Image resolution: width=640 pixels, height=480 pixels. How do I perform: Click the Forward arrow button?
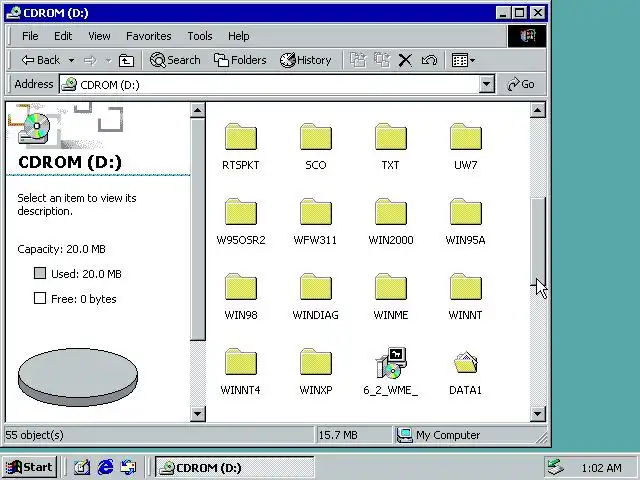pyautogui.click(x=90, y=60)
